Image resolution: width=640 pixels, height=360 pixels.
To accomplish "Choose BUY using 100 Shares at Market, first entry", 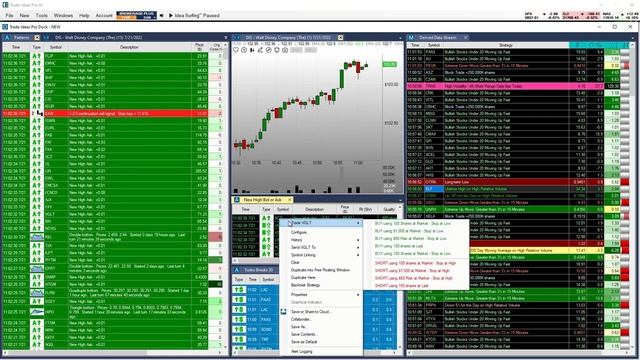I will (x=413, y=224).
